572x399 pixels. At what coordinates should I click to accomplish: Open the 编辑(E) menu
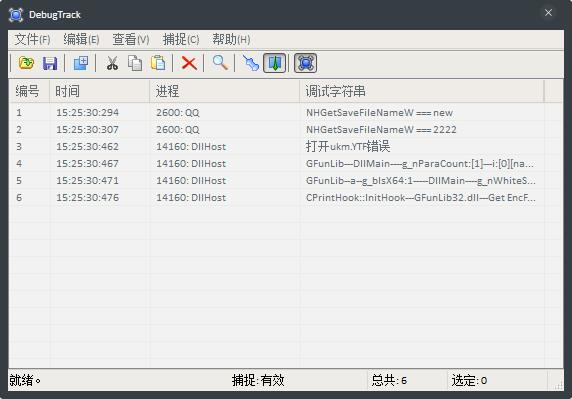coord(81,39)
